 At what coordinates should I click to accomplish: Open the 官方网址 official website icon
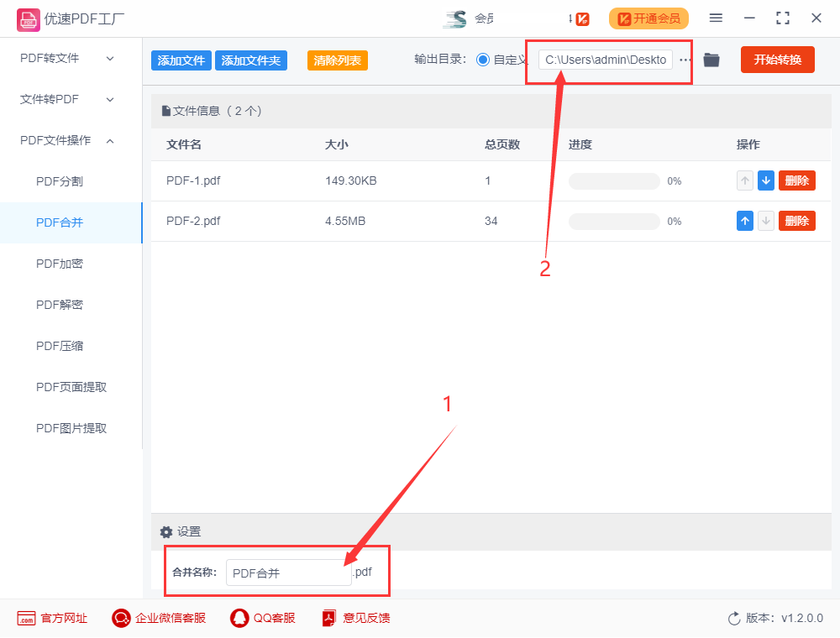51,618
